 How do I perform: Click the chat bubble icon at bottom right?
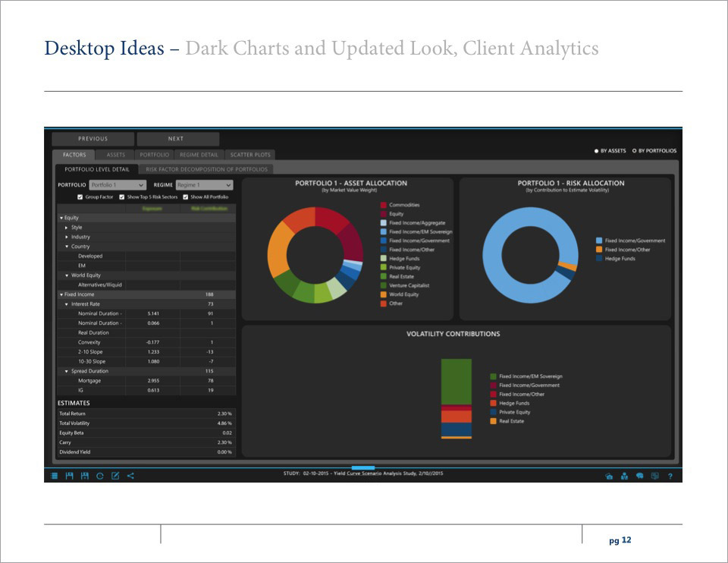coord(639,477)
